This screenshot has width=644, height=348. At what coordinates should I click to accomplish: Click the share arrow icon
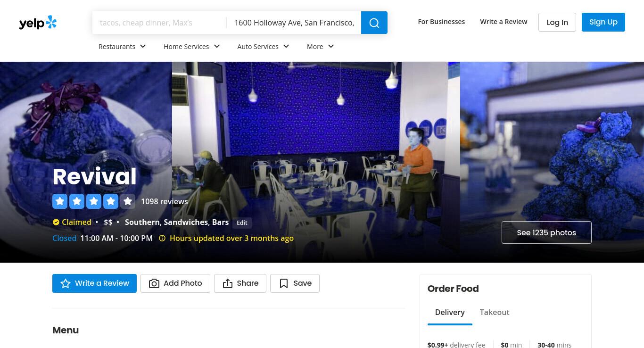pos(228,283)
